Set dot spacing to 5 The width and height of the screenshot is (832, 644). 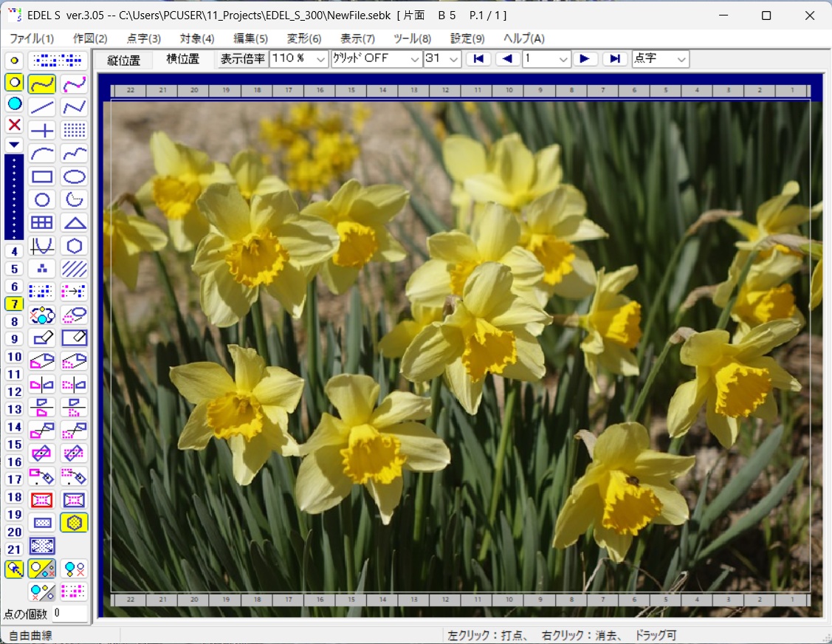(x=14, y=269)
